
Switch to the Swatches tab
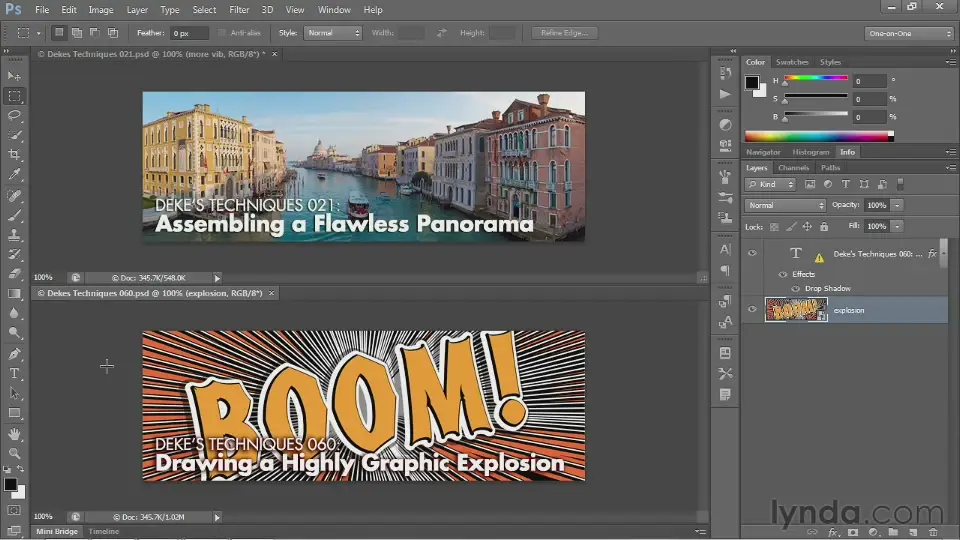tap(792, 62)
